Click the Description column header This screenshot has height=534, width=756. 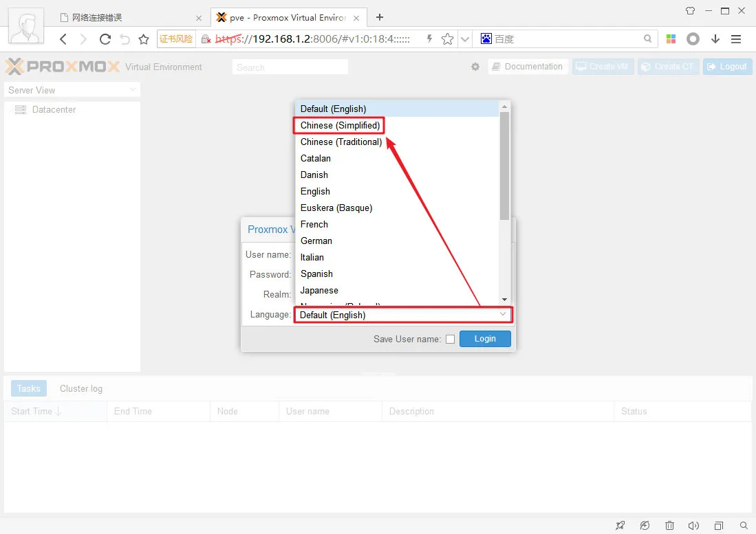pos(498,411)
